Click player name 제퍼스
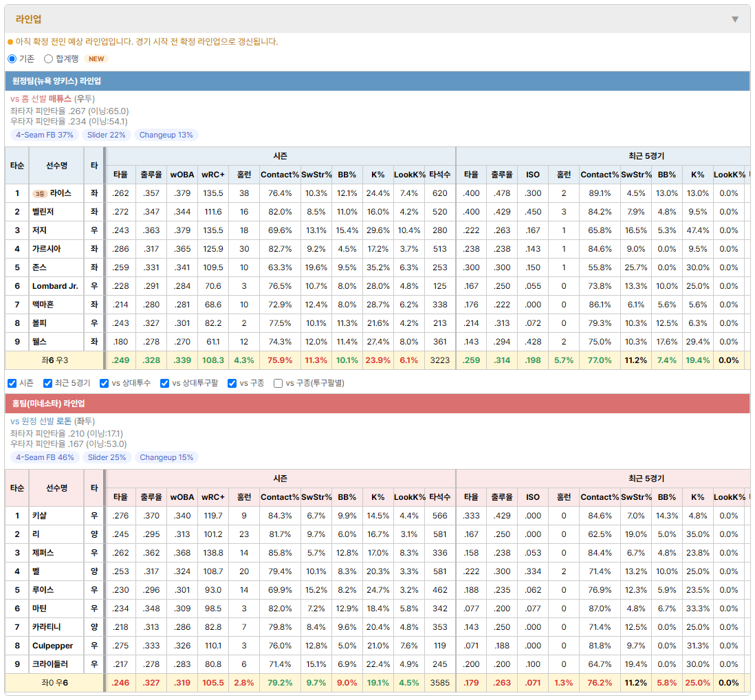 click(43, 553)
